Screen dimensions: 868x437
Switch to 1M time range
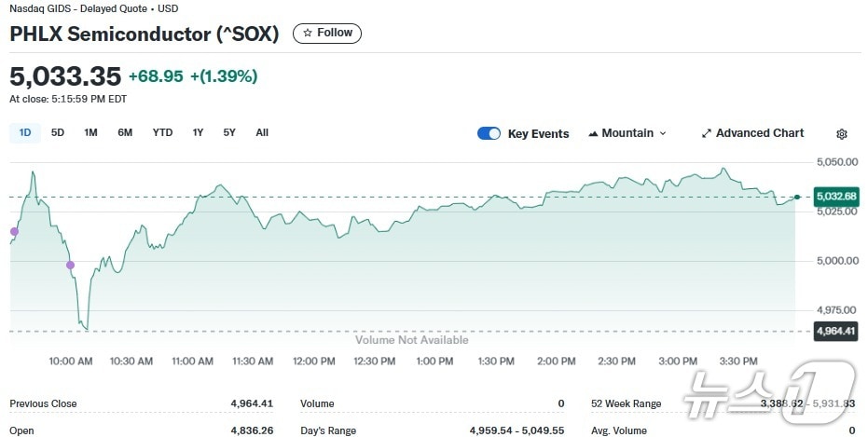pos(90,132)
